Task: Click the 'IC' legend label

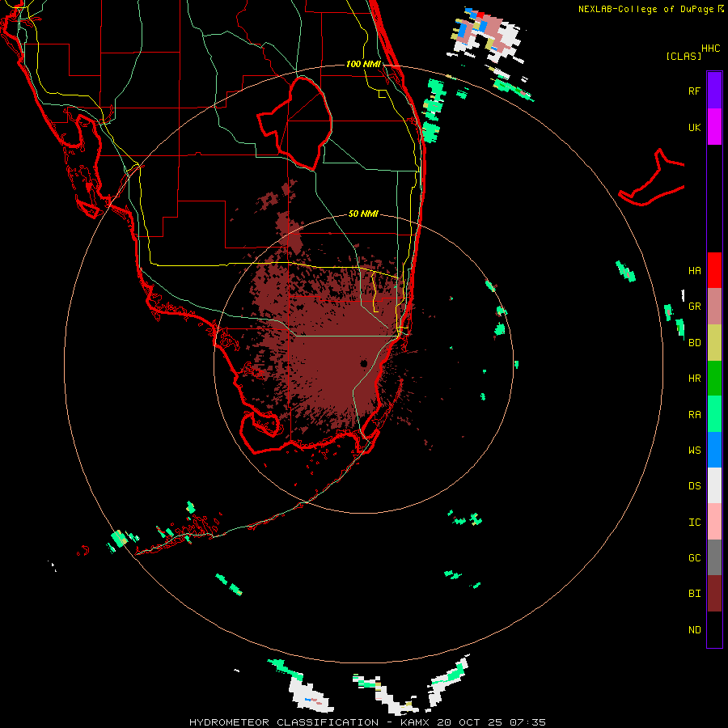Action: point(694,523)
